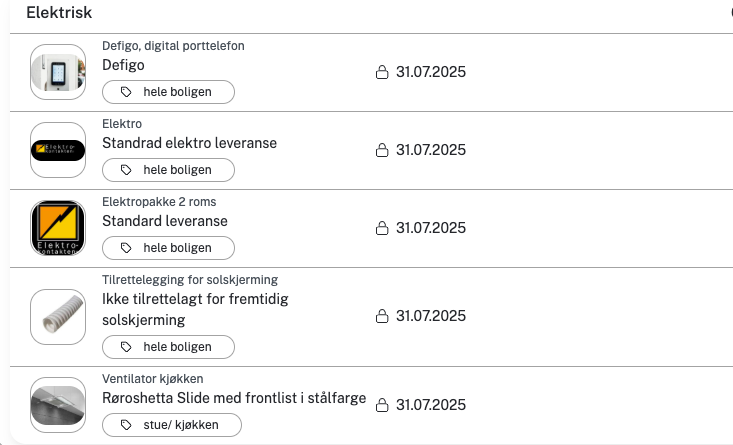Click the Defigo porttelefon product thumbnail
The width and height of the screenshot is (733, 445).
(x=58, y=72)
